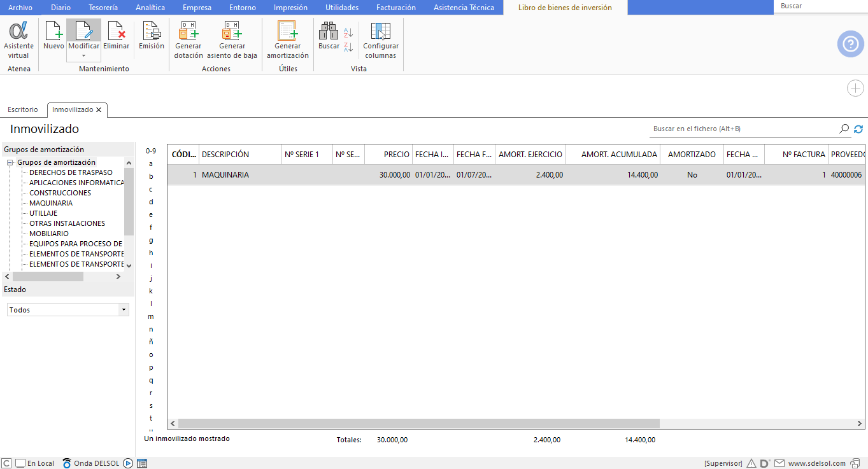Click the PRECIO column header
Screen dimensions: 868x469
click(388, 155)
